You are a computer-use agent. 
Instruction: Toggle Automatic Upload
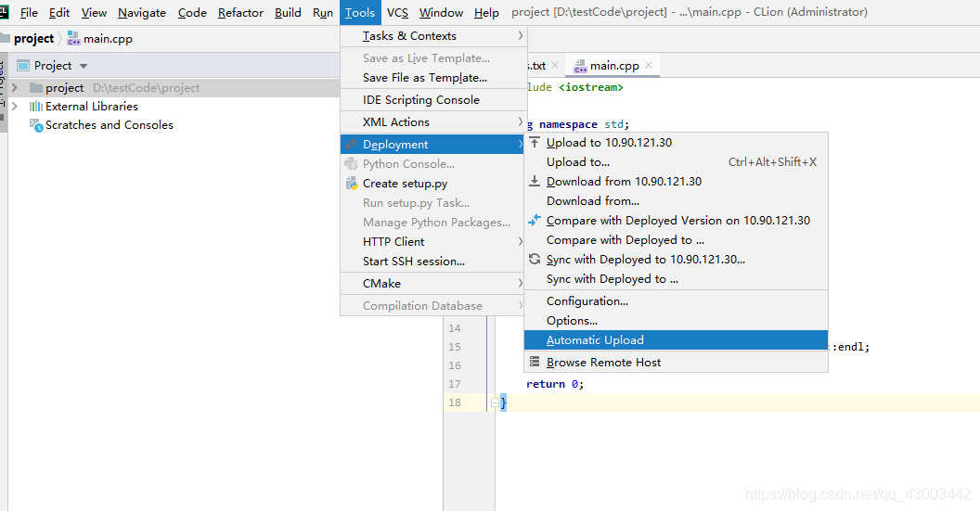point(676,339)
